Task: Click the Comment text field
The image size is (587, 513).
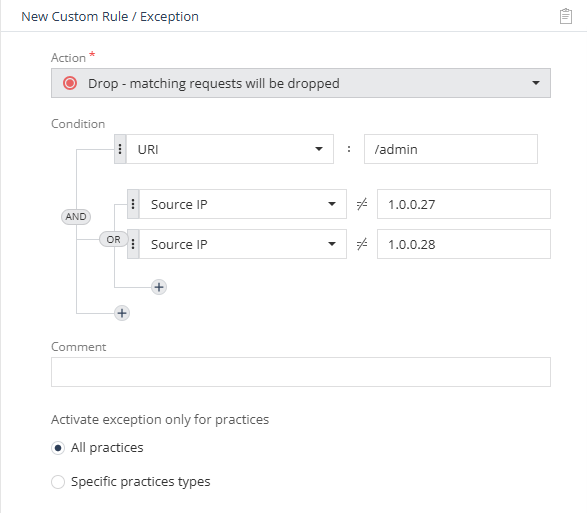Action: tap(301, 372)
